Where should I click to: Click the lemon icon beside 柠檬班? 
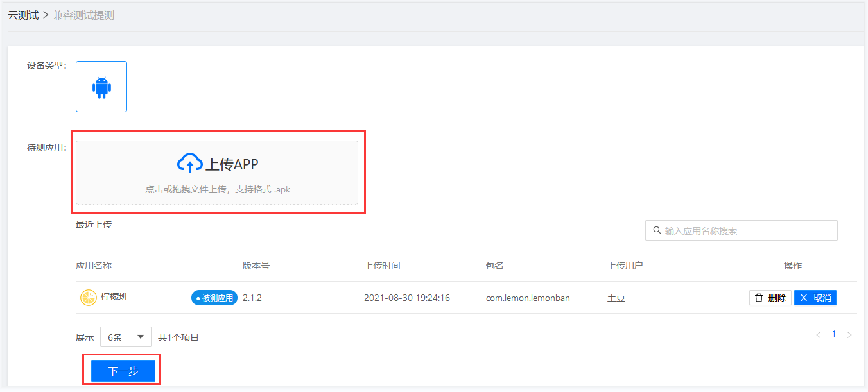coord(88,298)
